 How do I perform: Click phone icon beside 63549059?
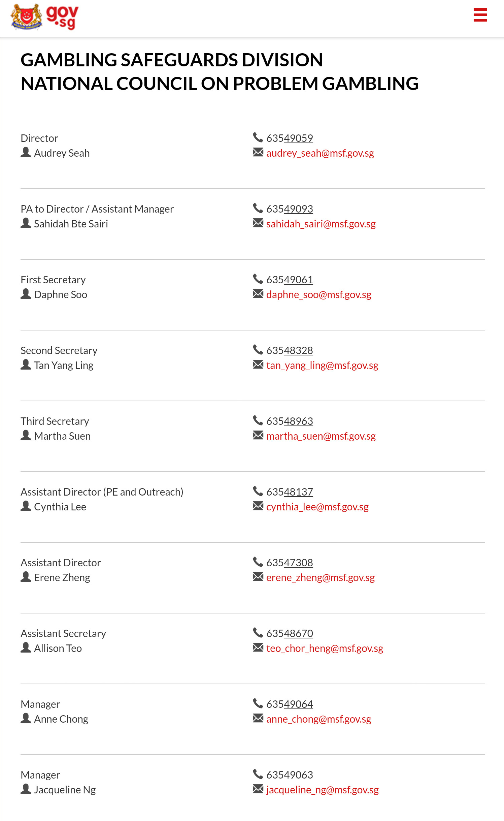(258, 137)
